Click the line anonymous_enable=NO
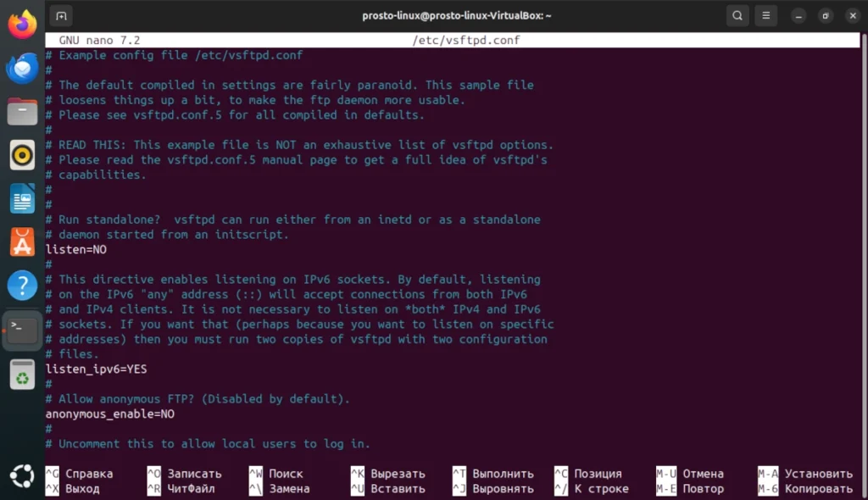Viewport: 868px width, 500px height. pos(109,414)
